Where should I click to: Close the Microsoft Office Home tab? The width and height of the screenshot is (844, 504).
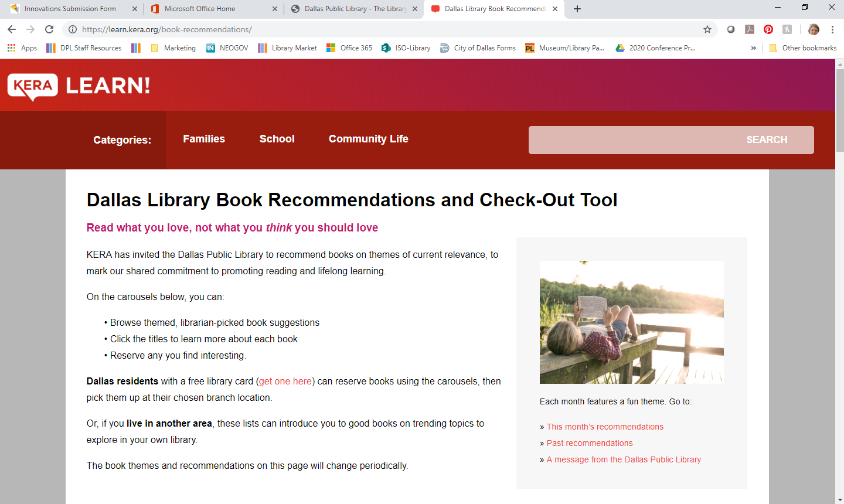pos(275,9)
